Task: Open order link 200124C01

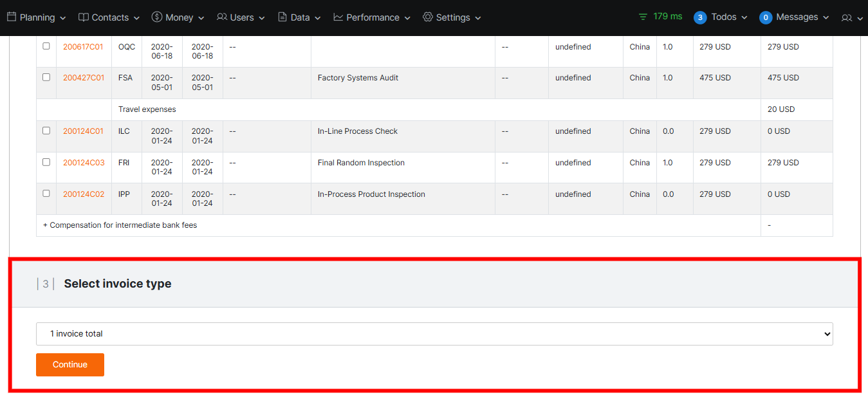Action: [x=83, y=131]
